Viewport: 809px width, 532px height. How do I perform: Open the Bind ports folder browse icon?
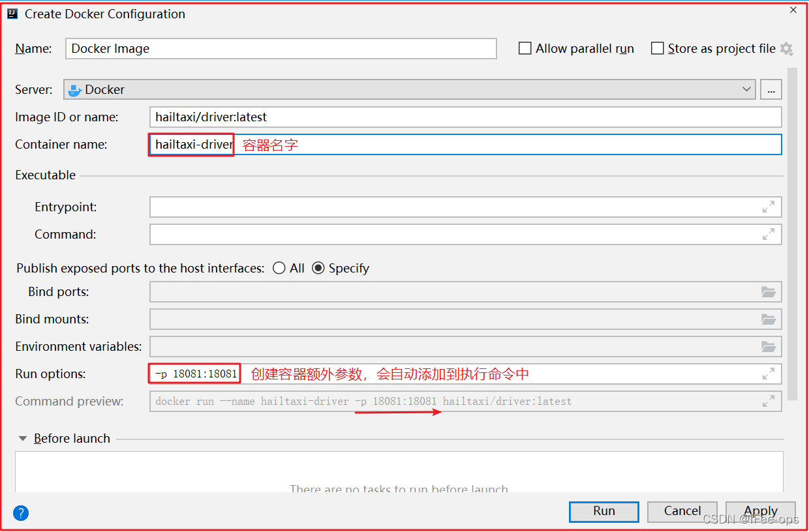pyautogui.click(x=769, y=292)
